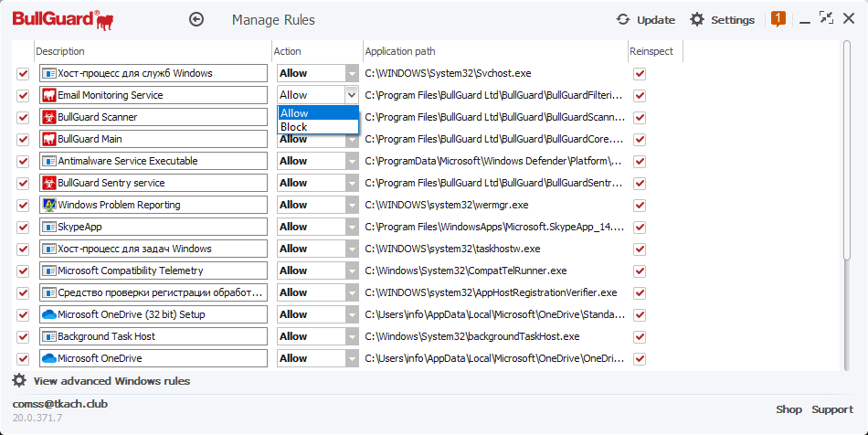Collapse the Email Monitoring Service action dropdown
The height and width of the screenshot is (435, 868).
tap(352, 95)
